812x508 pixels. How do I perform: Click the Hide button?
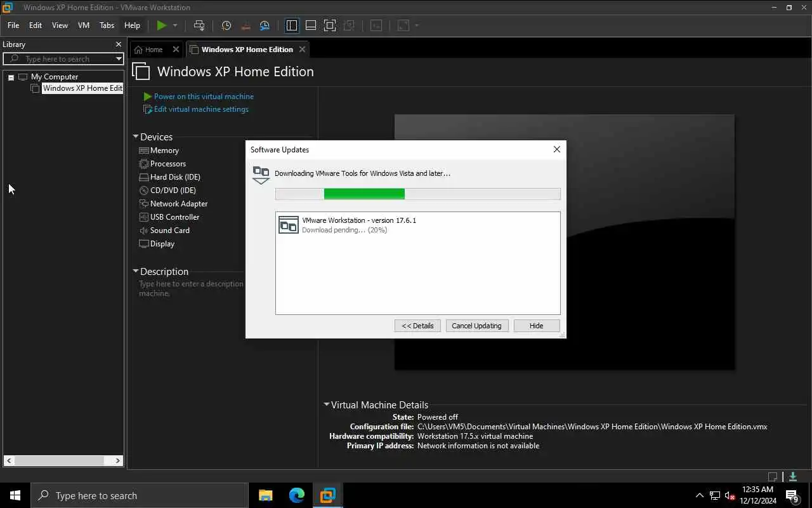tap(536, 326)
